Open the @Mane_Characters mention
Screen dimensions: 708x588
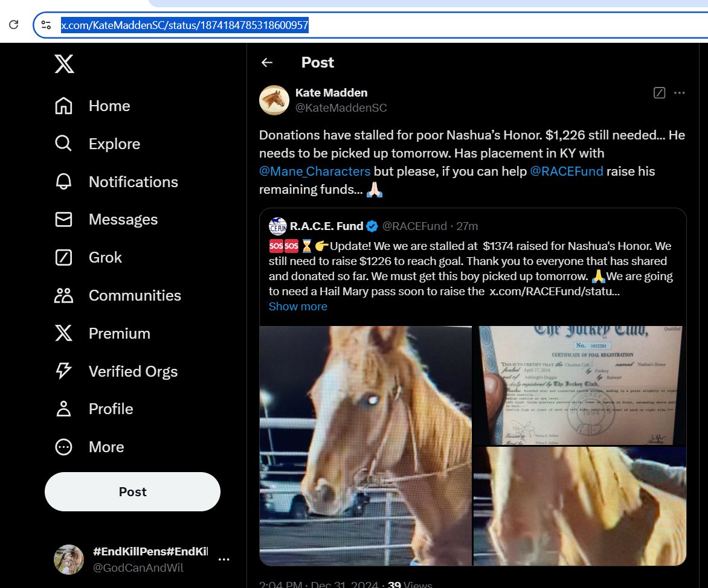coord(315,171)
